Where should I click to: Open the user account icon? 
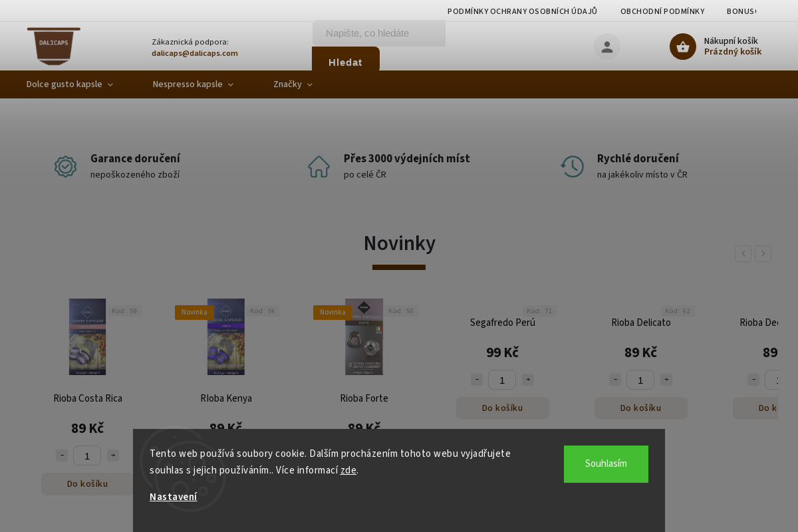coord(606,46)
